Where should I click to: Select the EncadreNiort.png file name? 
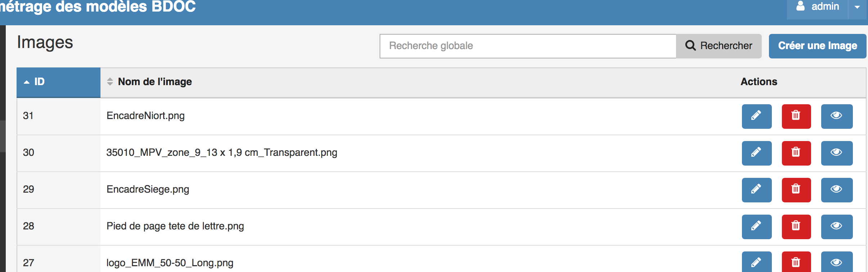146,116
